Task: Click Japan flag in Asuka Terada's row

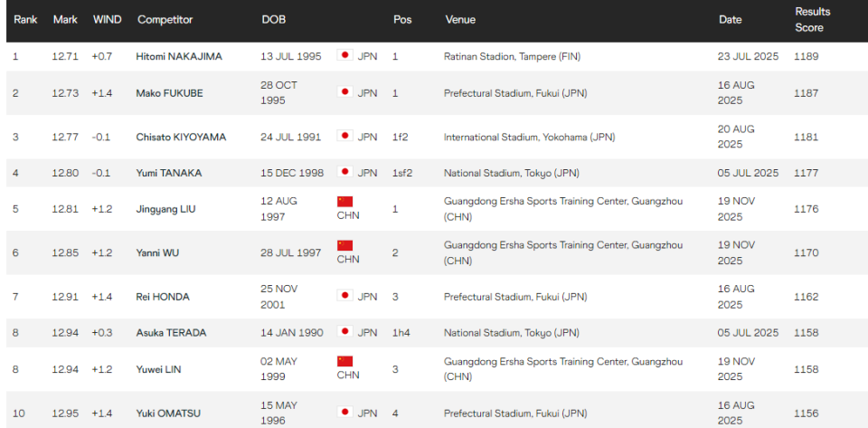Action: point(344,332)
